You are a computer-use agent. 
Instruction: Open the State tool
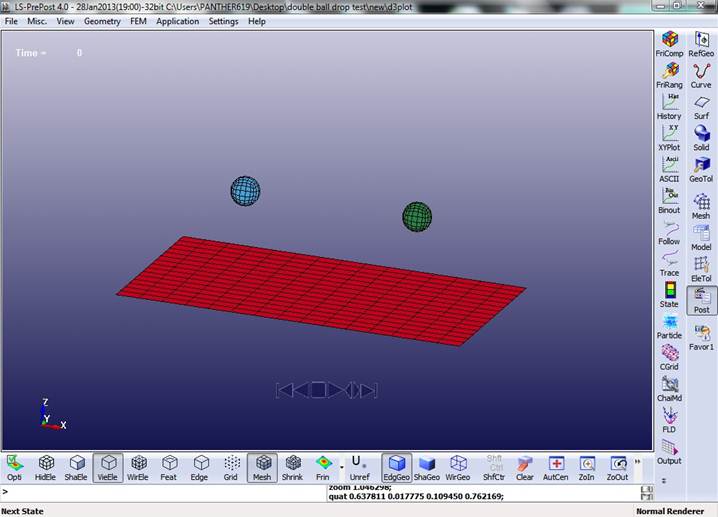(669, 295)
